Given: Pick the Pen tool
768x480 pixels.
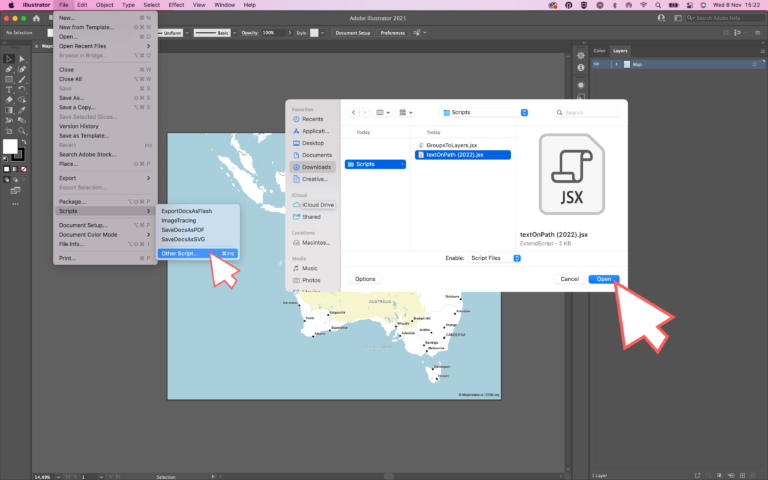Looking at the screenshot, I should (x=9, y=69).
